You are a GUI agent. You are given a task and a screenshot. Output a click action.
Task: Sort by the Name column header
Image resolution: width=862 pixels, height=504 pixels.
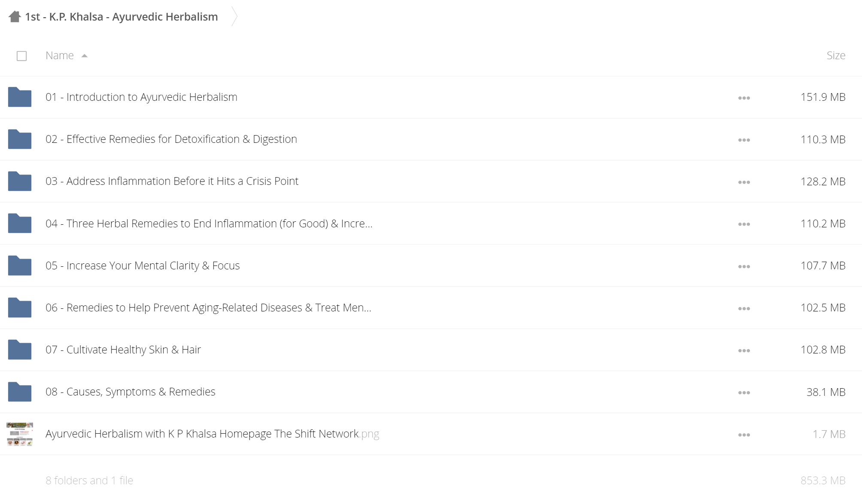pos(60,55)
